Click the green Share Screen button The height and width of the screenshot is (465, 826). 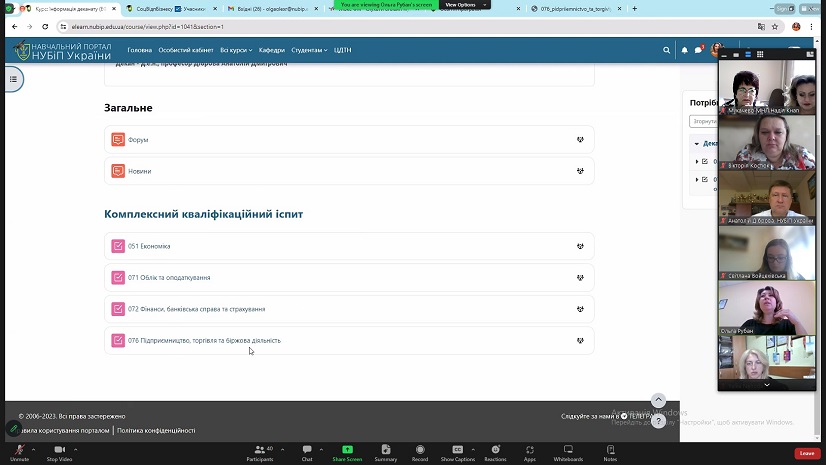coord(347,452)
